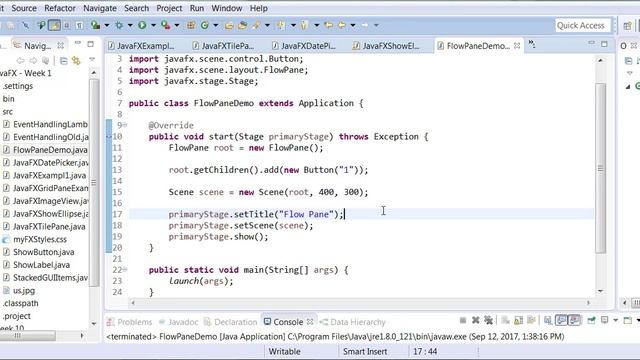The height and width of the screenshot is (360, 640).
Task: Switch to the Problems tab
Action: (x=129, y=322)
